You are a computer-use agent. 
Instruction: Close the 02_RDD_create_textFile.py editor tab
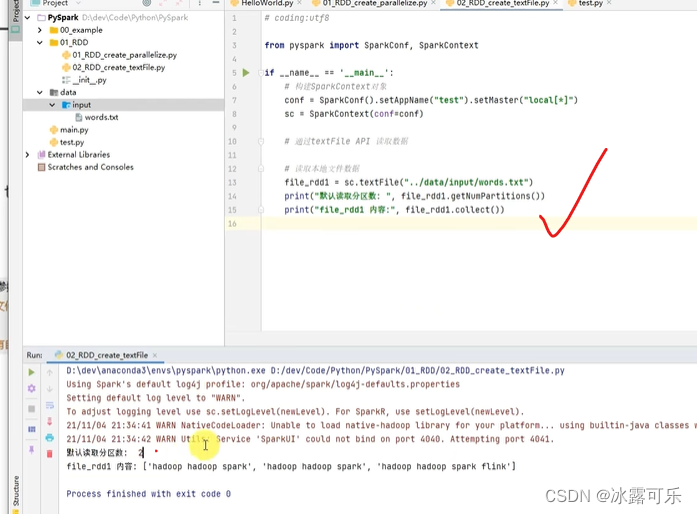555,3
